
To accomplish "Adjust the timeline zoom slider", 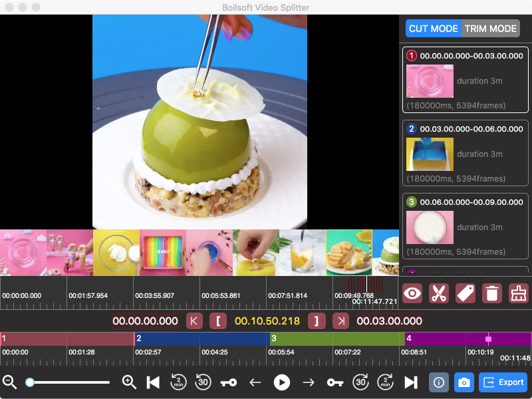I will pos(68,382).
